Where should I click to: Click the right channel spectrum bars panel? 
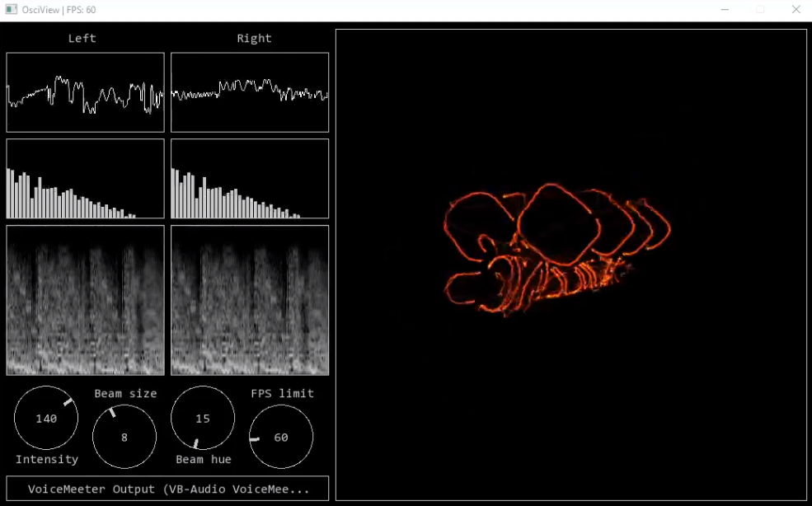[x=250, y=179]
